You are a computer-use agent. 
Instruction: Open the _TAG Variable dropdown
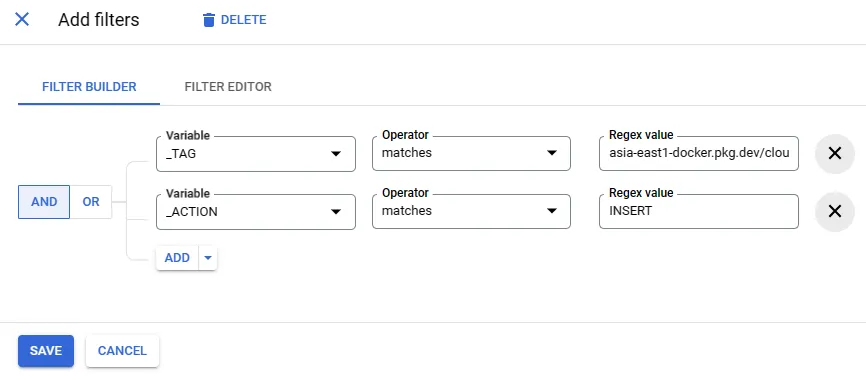click(x=256, y=154)
